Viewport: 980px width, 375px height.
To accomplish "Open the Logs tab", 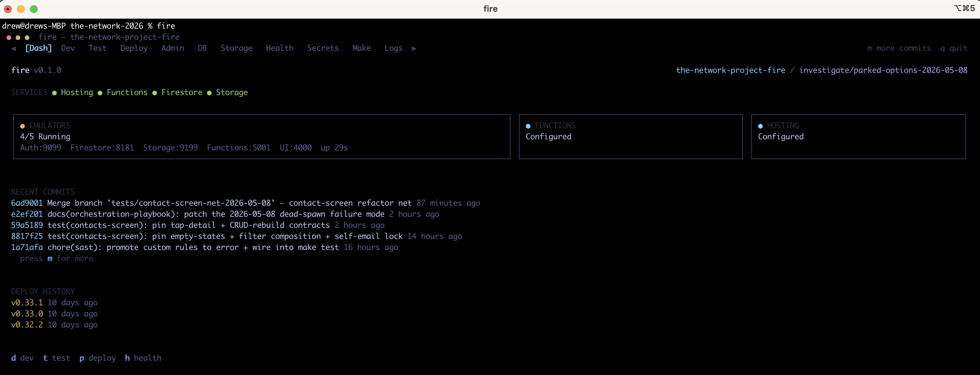I will pyautogui.click(x=393, y=48).
